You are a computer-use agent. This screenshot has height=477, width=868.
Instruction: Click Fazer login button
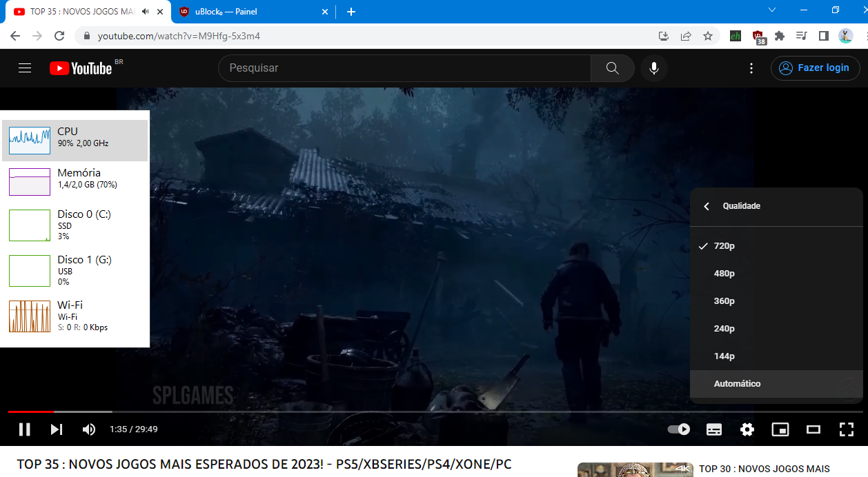pos(816,68)
